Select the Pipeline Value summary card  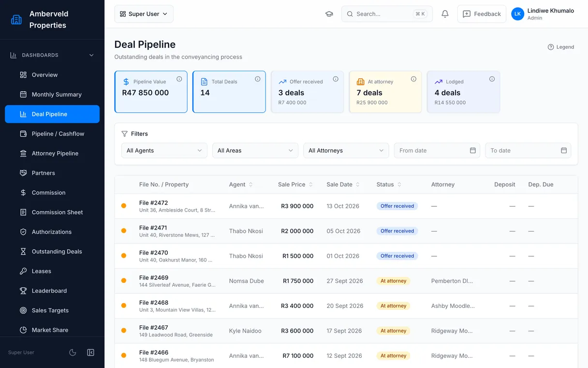(151, 92)
